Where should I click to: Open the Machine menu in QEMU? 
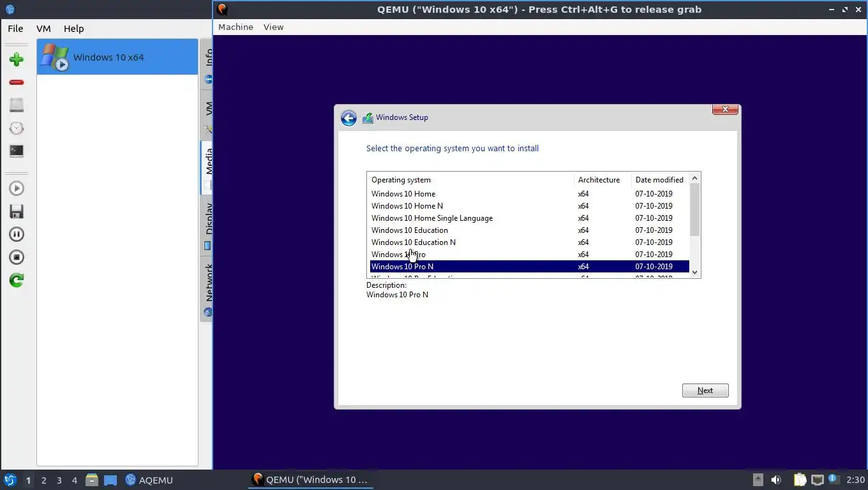coord(236,27)
